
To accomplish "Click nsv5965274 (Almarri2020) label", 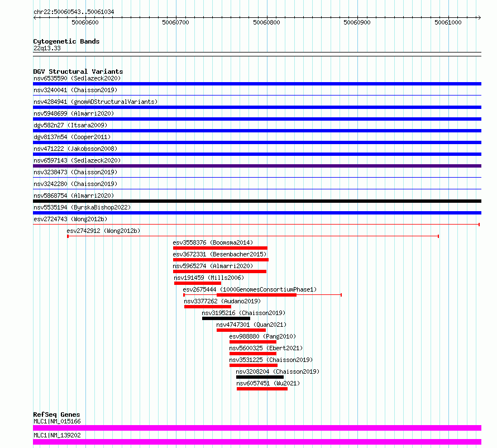I will 213,266.
